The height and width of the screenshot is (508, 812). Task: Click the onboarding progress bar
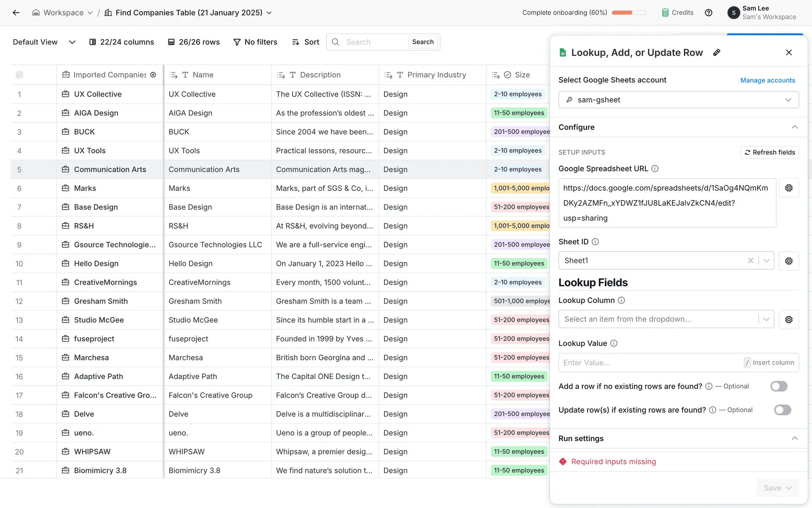pos(628,13)
